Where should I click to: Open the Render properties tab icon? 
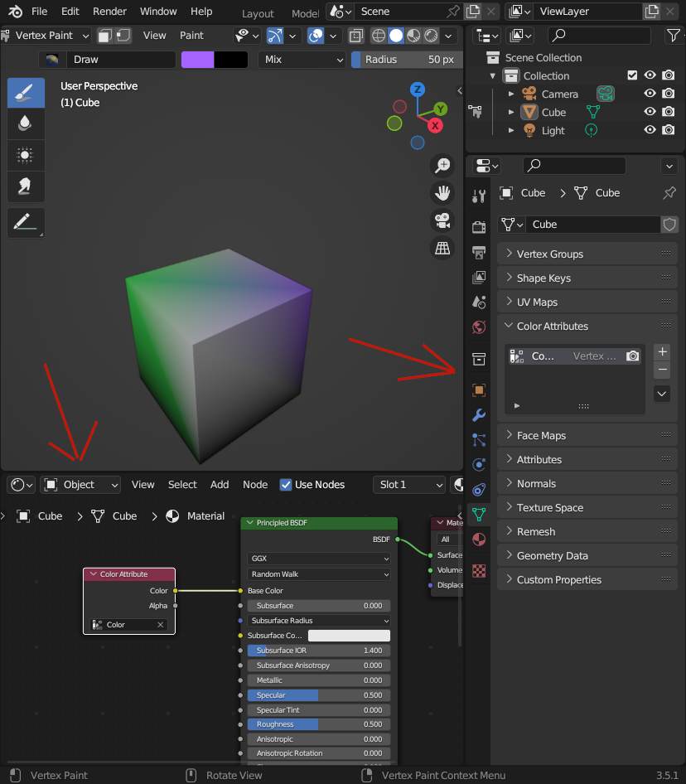479,227
